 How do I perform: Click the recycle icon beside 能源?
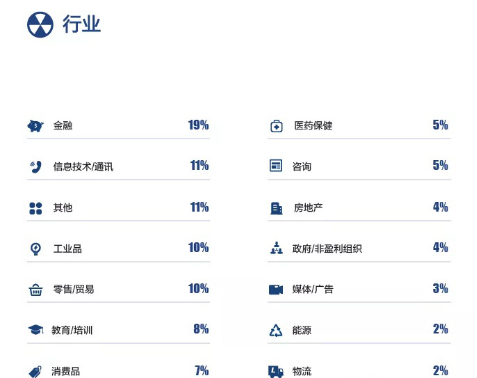[x=276, y=331]
